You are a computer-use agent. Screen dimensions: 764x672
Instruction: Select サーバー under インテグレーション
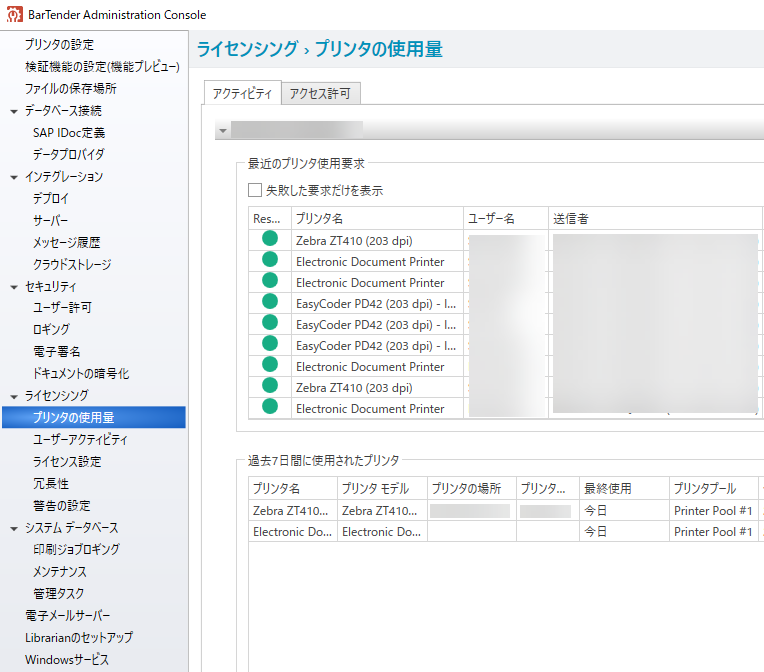click(51, 221)
